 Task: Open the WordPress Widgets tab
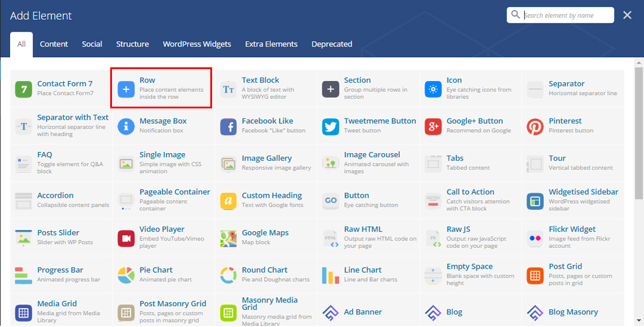pos(197,44)
